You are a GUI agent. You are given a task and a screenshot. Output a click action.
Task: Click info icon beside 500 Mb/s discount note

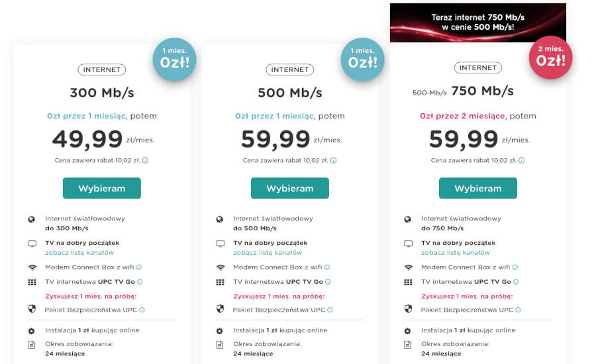point(334,160)
